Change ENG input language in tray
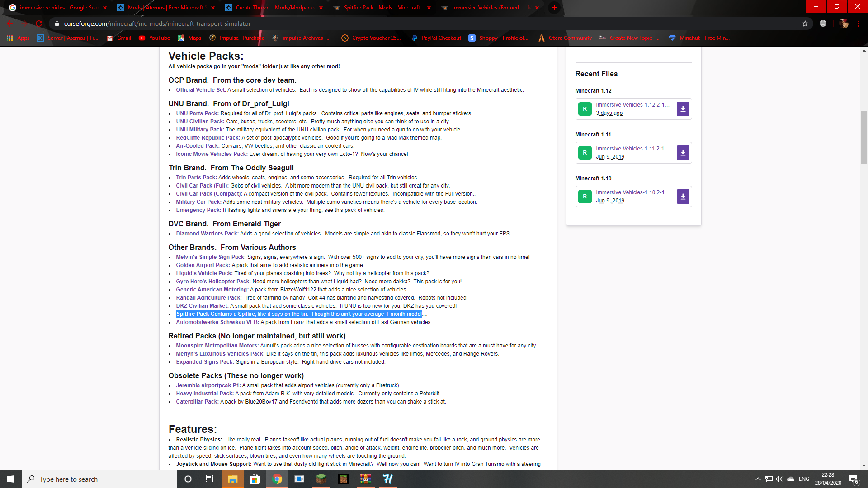This screenshot has height=488, width=868. pos(804,479)
